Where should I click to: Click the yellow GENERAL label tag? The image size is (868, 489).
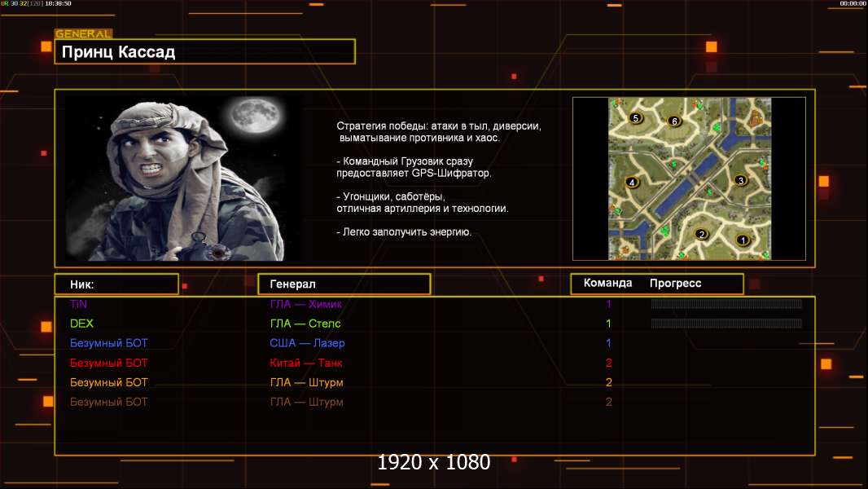83,34
